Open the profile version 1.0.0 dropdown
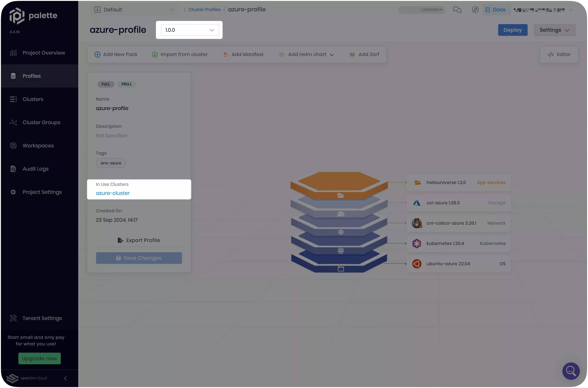588x388 pixels. pyautogui.click(x=189, y=30)
